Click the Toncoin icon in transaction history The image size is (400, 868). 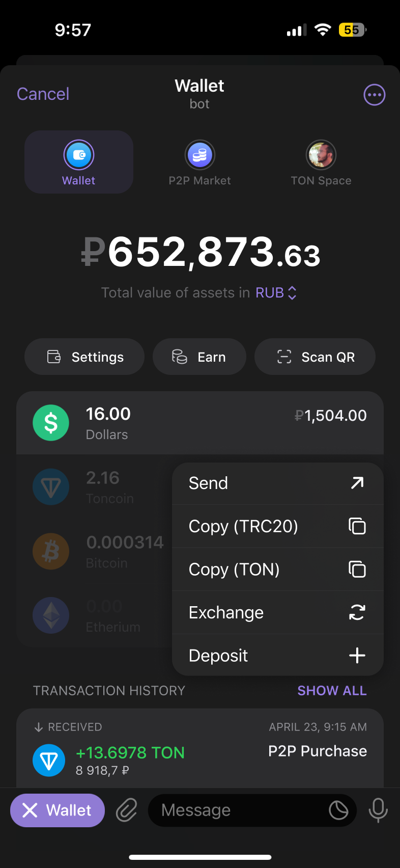(x=49, y=761)
